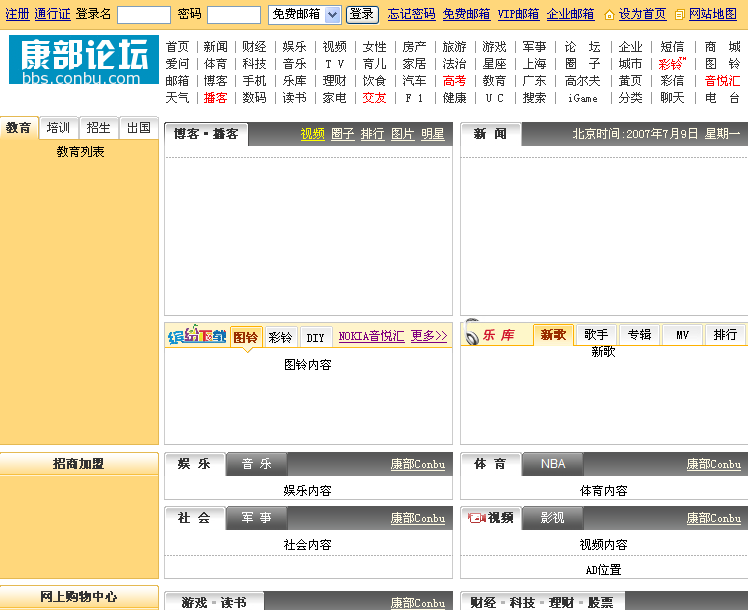
Task: Open the VIP邮箱 link
Action: pyautogui.click(x=518, y=14)
